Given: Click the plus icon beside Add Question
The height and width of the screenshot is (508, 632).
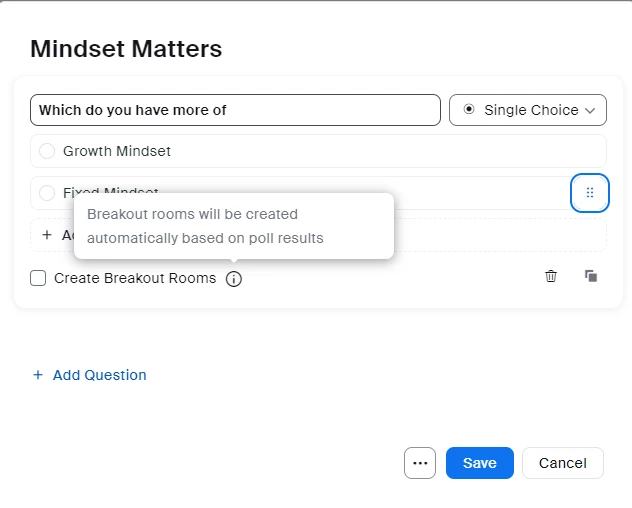Looking at the screenshot, I should click(x=38, y=375).
